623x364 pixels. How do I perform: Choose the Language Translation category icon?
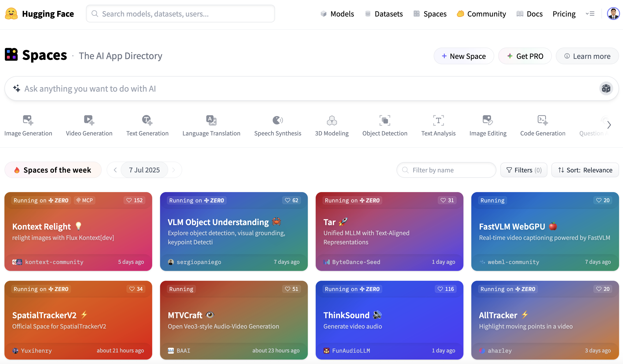pyautogui.click(x=211, y=120)
